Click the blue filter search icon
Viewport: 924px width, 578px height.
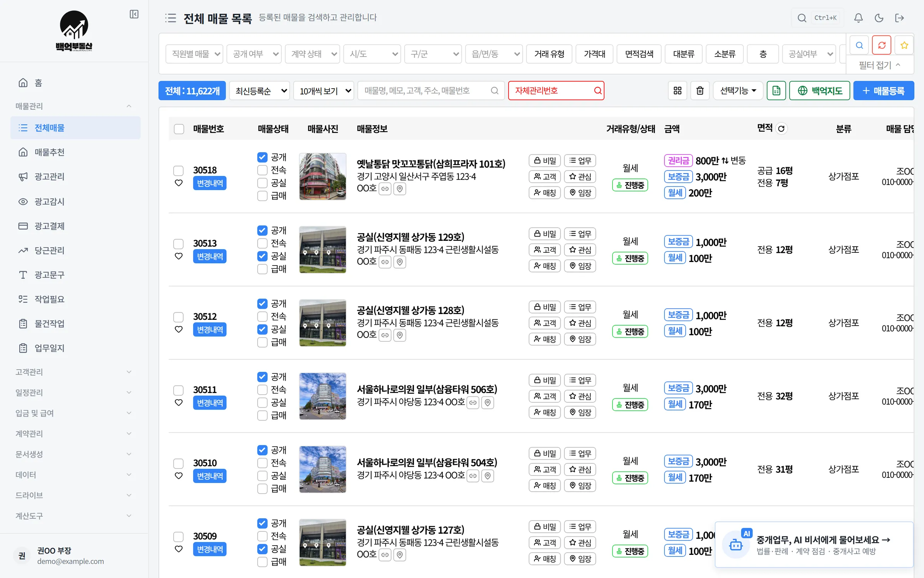tap(859, 45)
